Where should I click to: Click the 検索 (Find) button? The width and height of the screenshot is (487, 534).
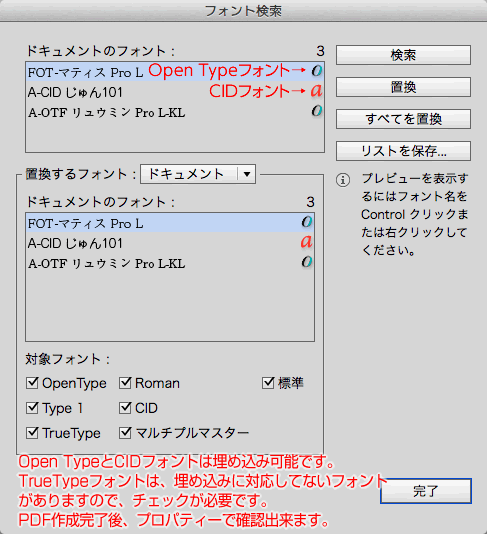coord(403,55)
